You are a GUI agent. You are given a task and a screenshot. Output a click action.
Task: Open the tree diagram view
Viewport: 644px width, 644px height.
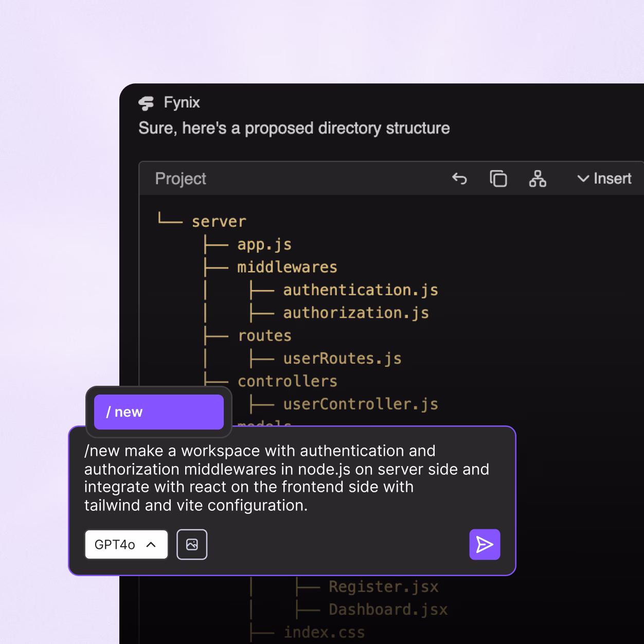click(x=538, y=179)
